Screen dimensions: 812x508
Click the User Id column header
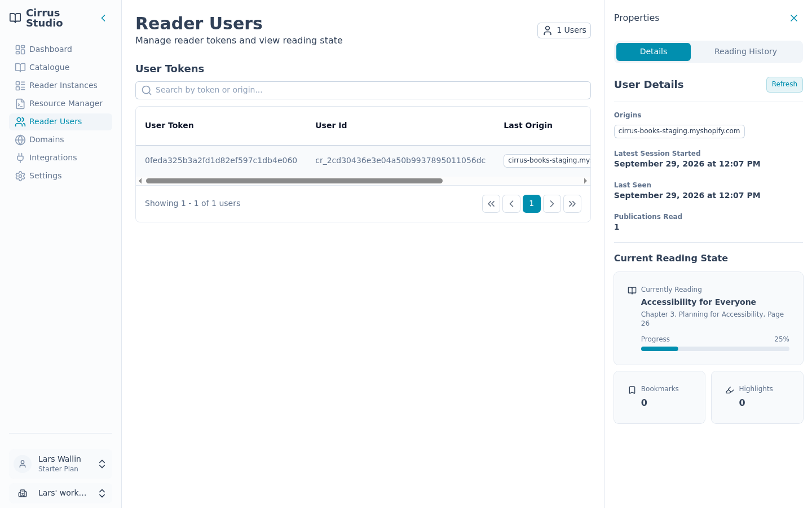click(x=331, y=125)
